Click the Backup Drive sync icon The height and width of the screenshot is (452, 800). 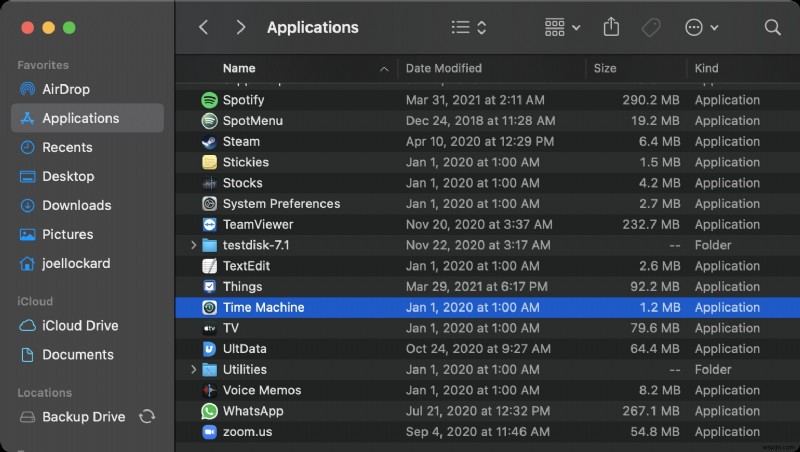coord(147,416)
